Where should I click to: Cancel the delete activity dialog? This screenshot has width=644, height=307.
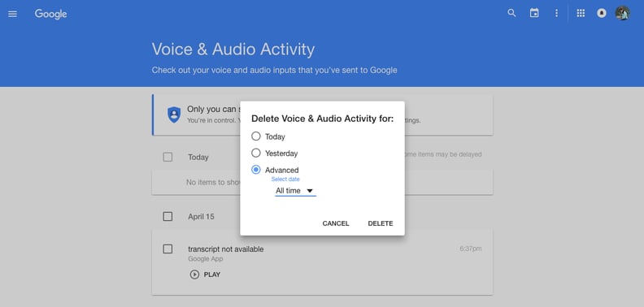336,223
